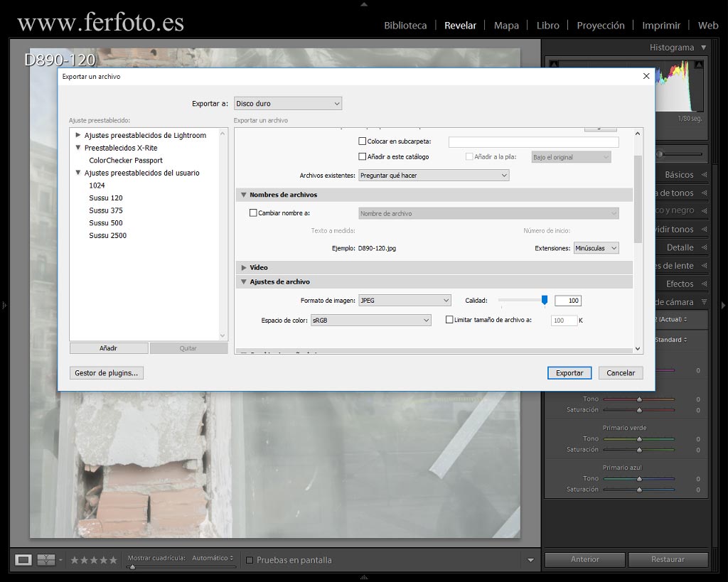
Task: Enable Colocar en subcarpeta checkbox
Action: [362, 141]
